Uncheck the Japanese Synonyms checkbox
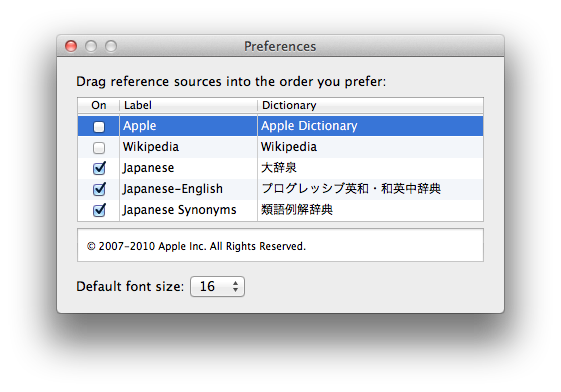561x392 pixels. (x=99, y=210)
